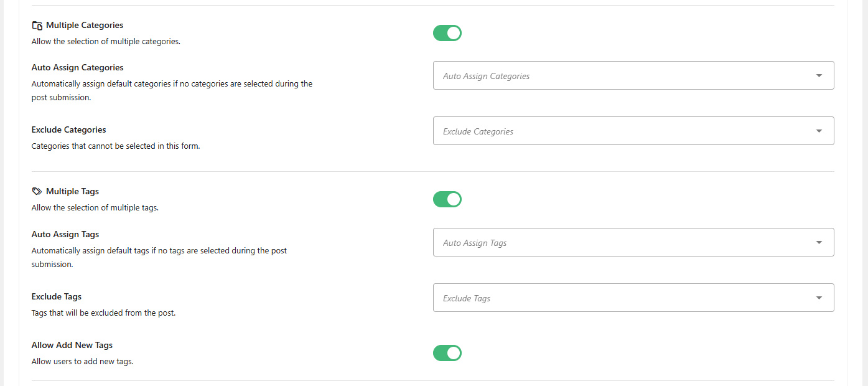Click inside the Exclude Categories placeholder field

point(633,131)
